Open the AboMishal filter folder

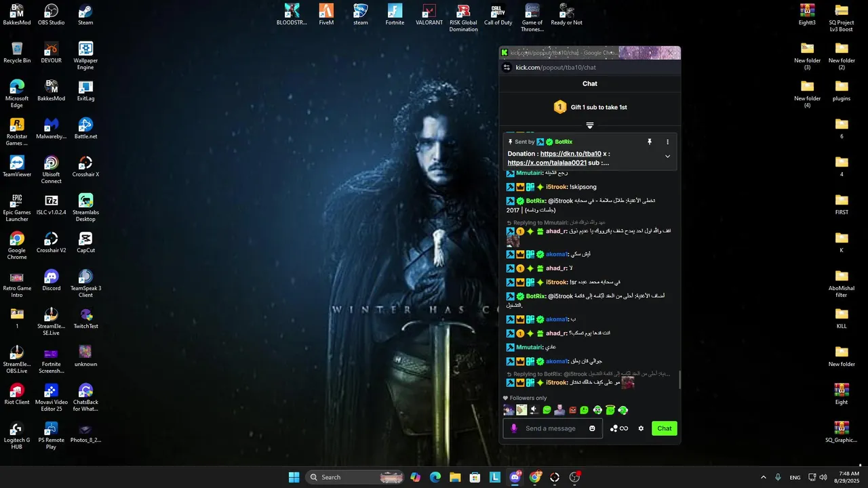coord(842,284)
